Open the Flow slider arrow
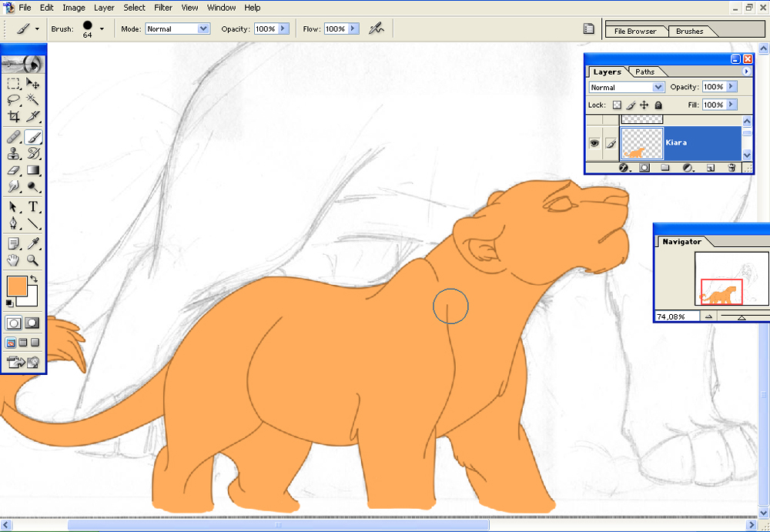The width and height of the screenshot is (770, 532). pos(353,29)
